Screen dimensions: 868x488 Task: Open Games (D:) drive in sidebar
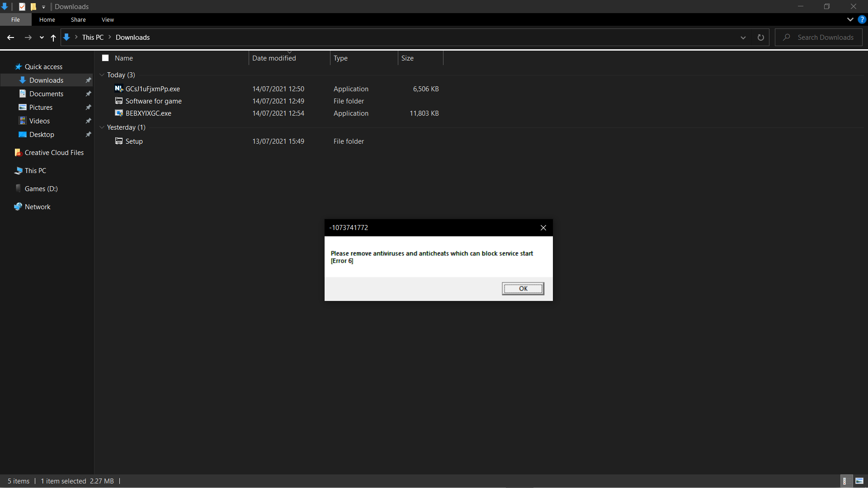(x=41, y=189)
